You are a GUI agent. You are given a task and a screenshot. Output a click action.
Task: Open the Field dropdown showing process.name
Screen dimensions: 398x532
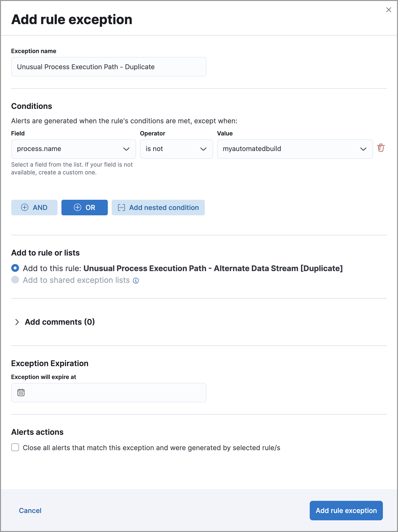pos(73,149)
